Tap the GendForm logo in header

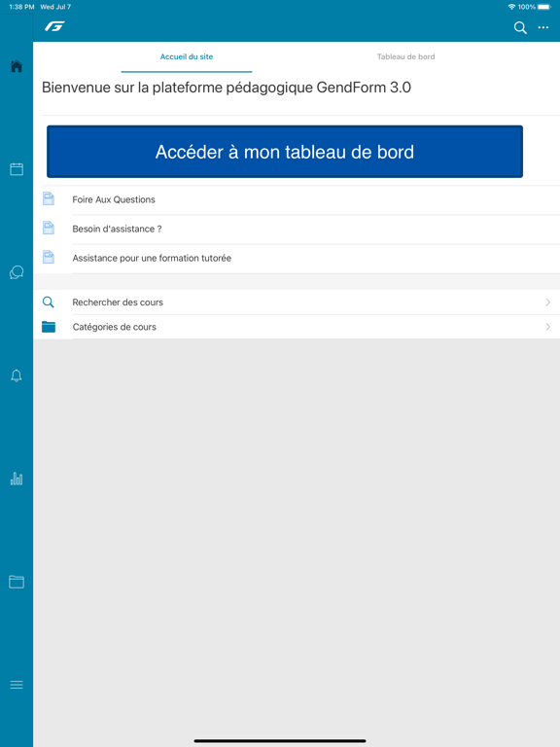(x=54, y=26)
